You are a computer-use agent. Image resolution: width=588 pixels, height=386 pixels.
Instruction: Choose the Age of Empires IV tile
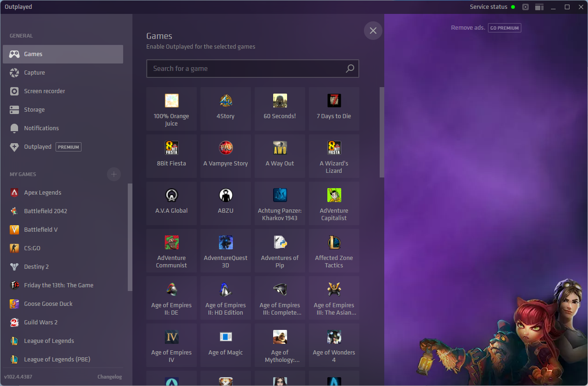coord(171,345)
